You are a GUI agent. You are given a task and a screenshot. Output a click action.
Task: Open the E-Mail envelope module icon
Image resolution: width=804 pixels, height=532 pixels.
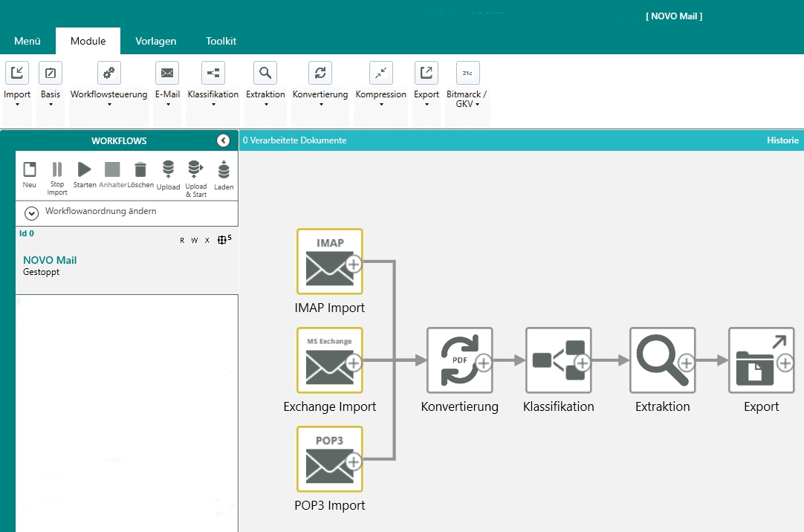pos(167,73)
